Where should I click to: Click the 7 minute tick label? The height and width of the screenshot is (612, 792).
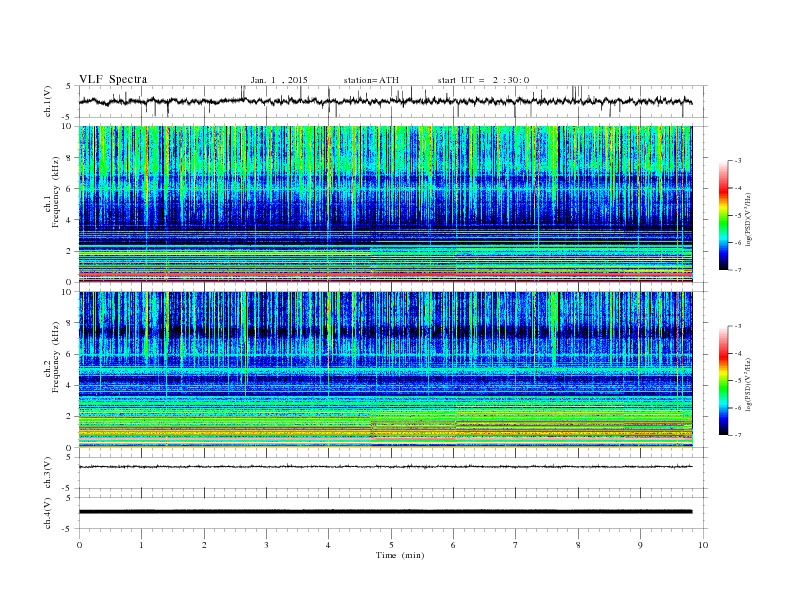point(516,545)
